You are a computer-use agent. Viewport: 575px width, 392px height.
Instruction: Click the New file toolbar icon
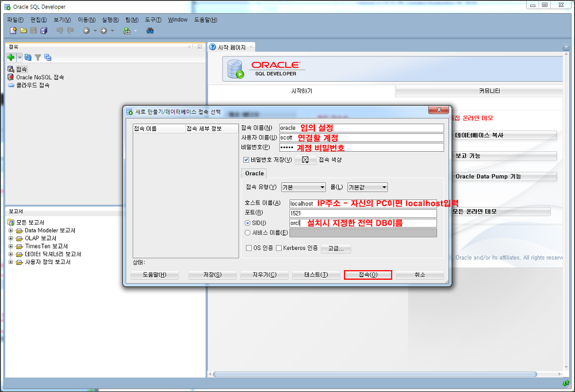pyautogui.click(x=13, y=30)
